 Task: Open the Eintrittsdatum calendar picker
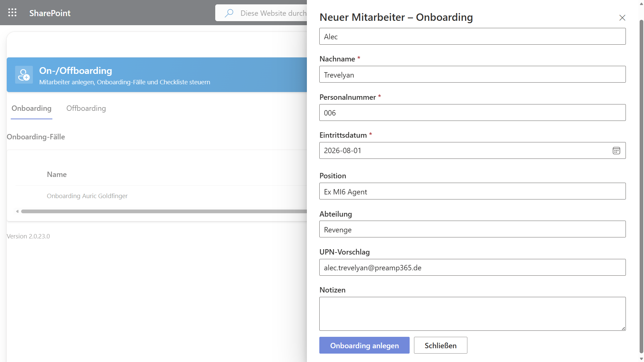click(x=616, y=151)
